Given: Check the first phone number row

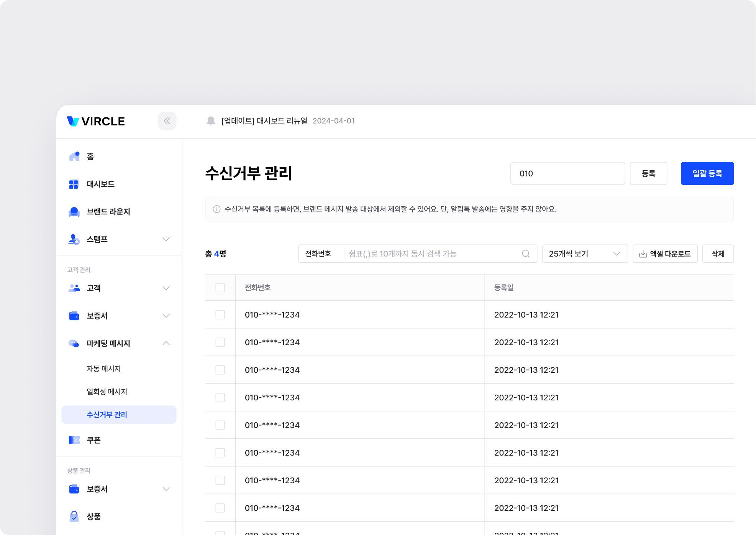Looking at the screenshot, I should point(220,315).
